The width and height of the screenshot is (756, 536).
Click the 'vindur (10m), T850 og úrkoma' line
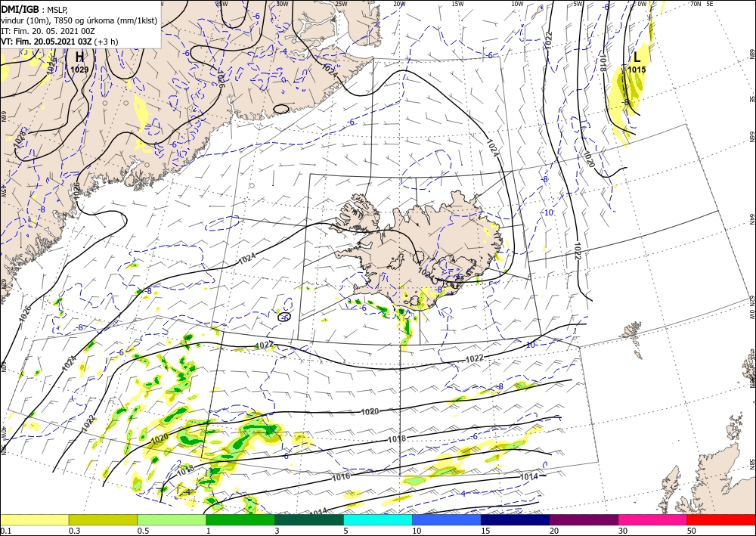(79, 20)
